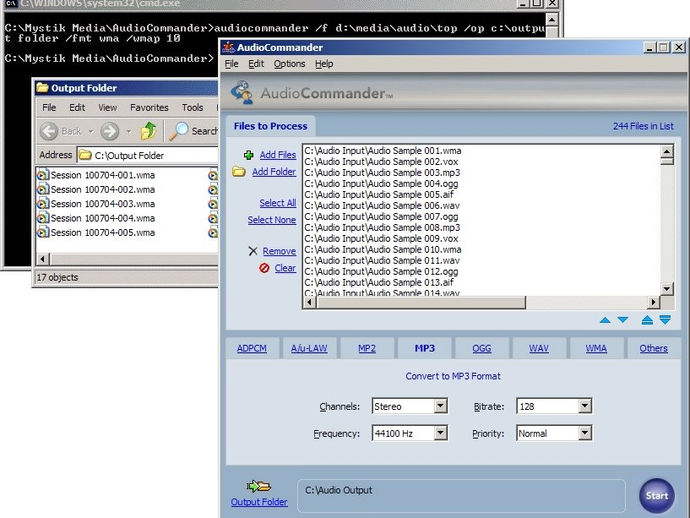This screenshot has width=690, height=518.
Task: Click the Clear link
Action: pyautogui.click(x=285, y=268)
